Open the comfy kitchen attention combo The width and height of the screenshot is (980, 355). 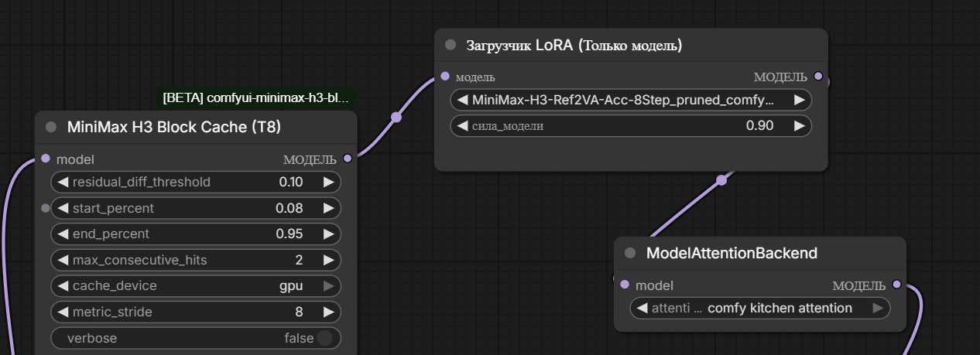coord(760,308)
